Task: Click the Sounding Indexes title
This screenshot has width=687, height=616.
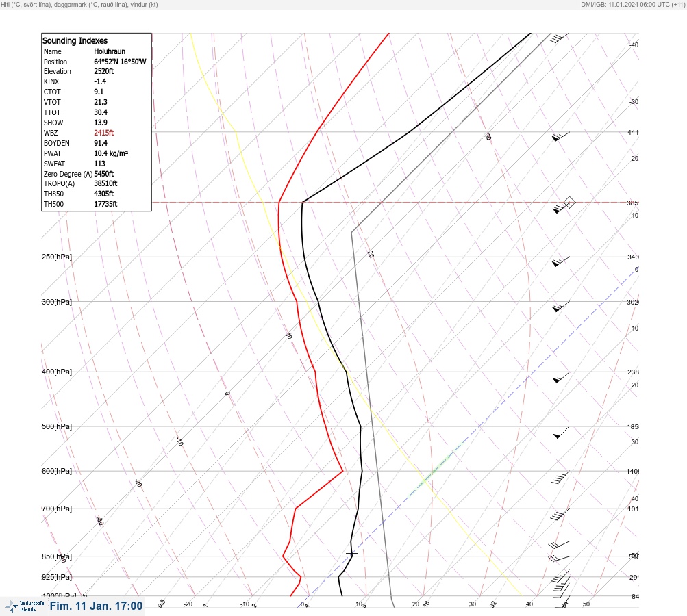Action: [x=75, y=40]
